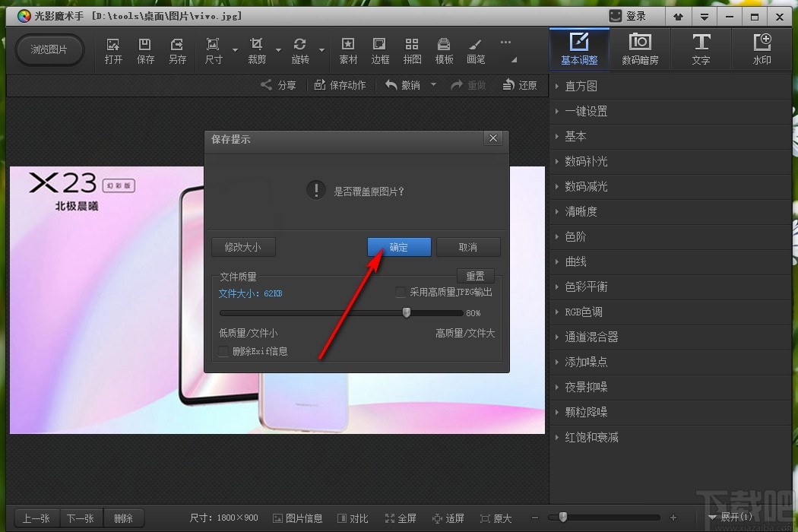Switch to the 数码暗房 tab
Viewport: 798px width, 532px height.
[x=640, y=49]
